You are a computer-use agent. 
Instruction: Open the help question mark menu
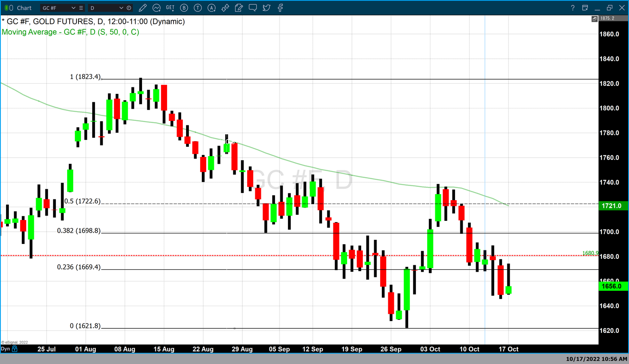[x=572, y=8]
